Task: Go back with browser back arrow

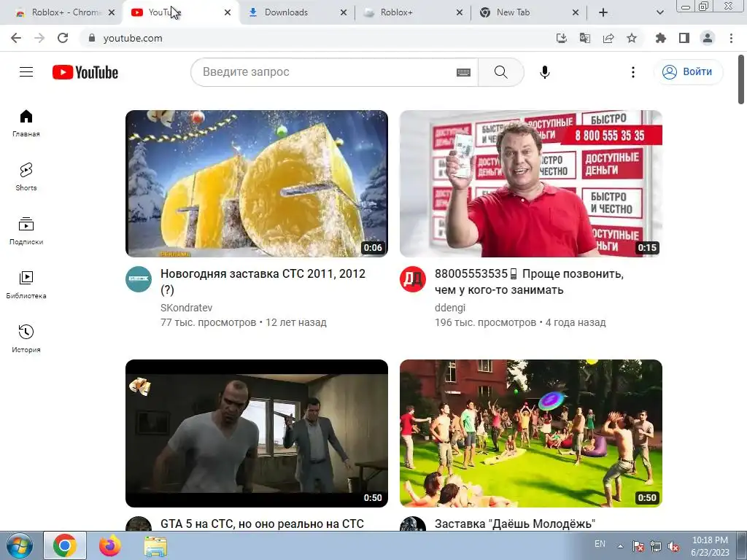Action: coord(16,38)
